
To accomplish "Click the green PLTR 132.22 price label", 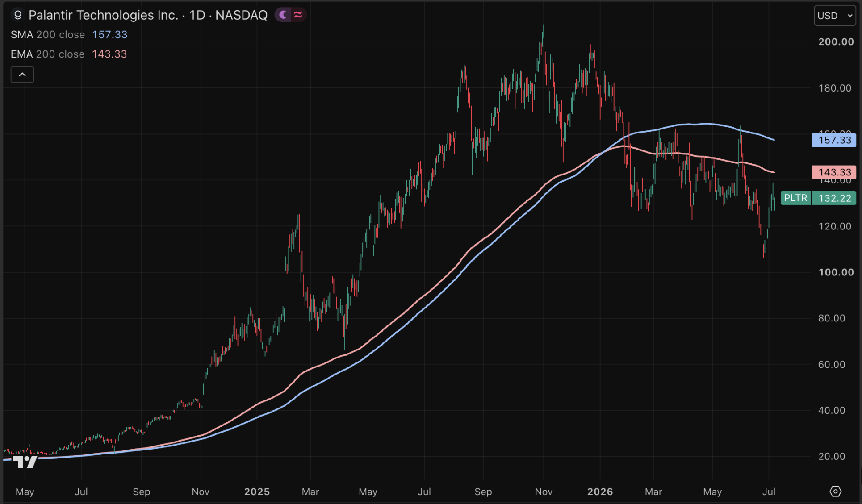I will tap(818, 198).
